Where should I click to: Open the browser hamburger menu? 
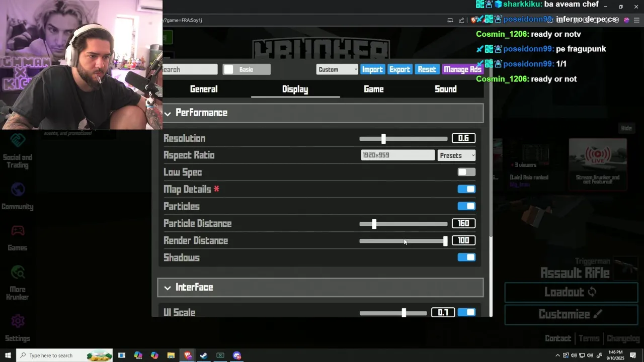(x=636, y=20)
